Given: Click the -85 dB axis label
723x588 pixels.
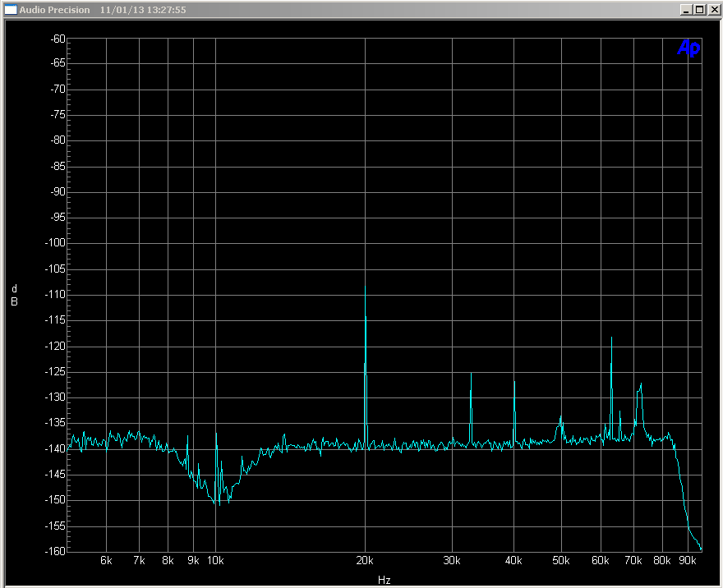Looking at the screenshot, I should pos(58,167).
